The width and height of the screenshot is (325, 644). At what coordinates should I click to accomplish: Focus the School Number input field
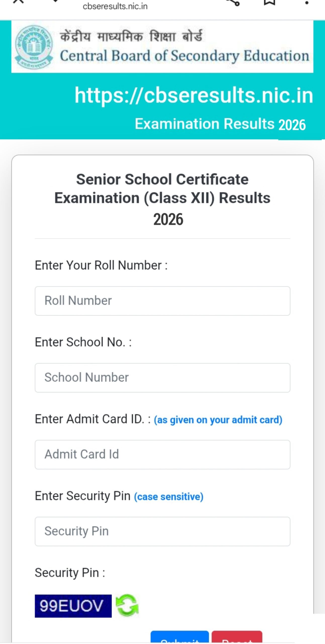coord(162,377)
